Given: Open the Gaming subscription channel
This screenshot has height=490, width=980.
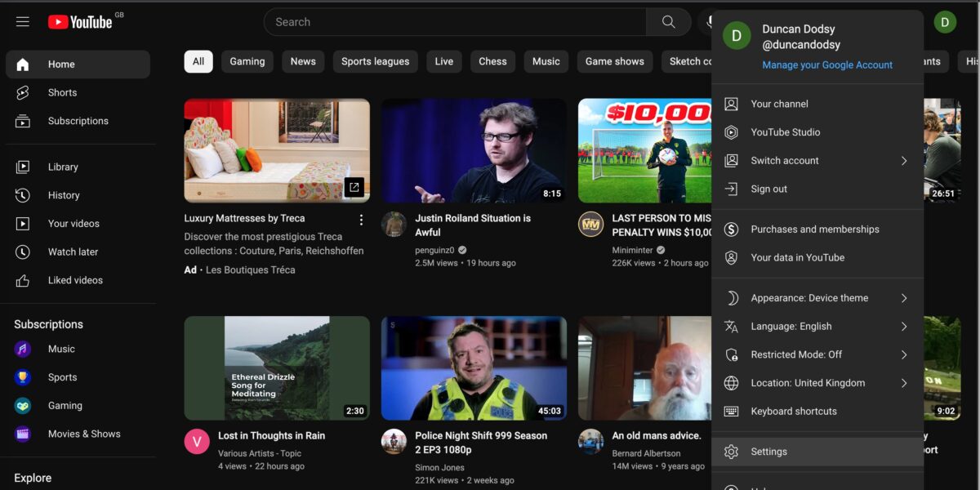Looking at the screenshot, I should coord(78,405).
